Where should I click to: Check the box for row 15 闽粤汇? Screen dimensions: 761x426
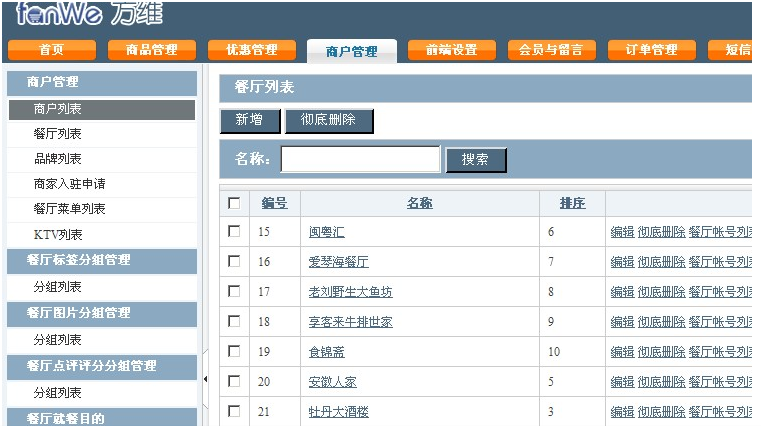(x=234, y=232)
